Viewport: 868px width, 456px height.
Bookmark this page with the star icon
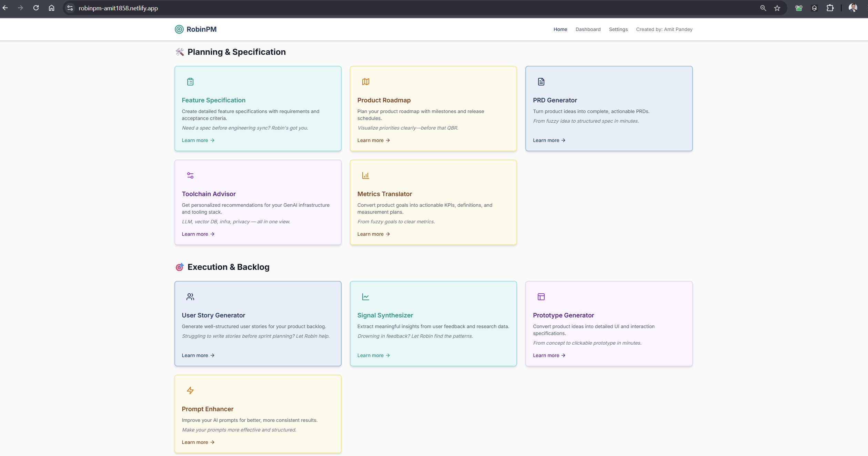(777, 8)
